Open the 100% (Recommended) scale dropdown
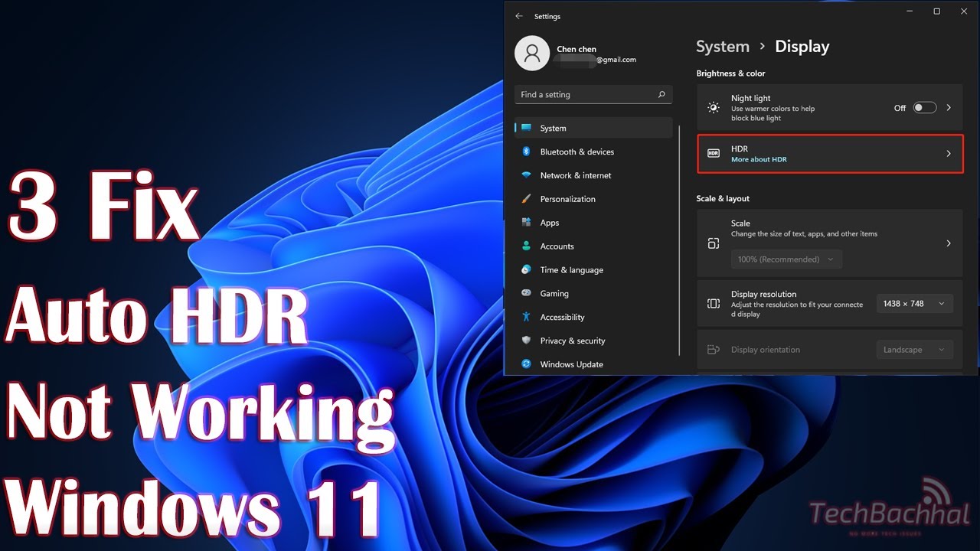Screen dimensions: 980x551 [x=786, y=259]
